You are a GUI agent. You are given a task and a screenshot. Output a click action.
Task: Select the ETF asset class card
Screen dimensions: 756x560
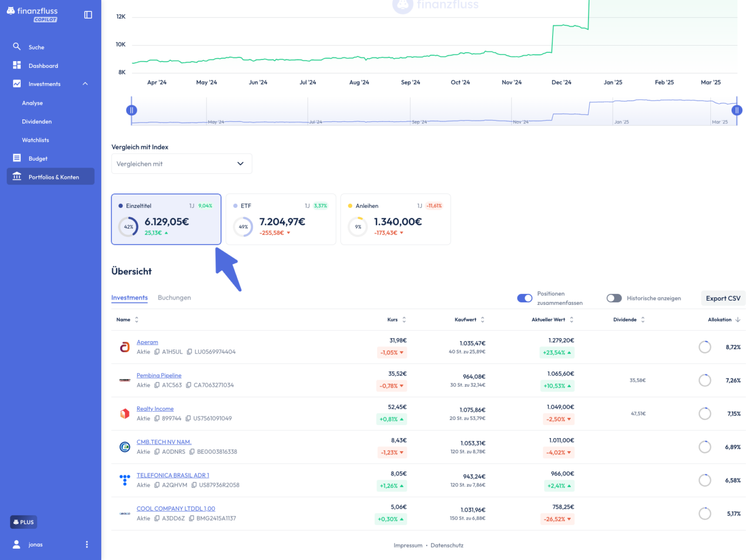point(281,219)
